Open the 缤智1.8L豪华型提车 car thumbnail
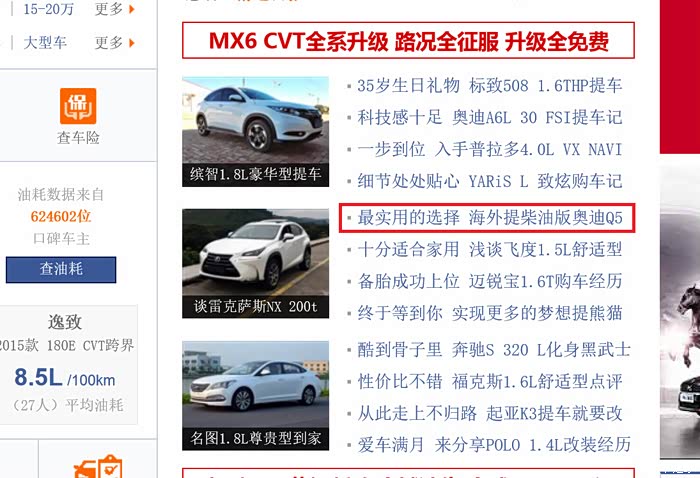 [x=255, y=132]
